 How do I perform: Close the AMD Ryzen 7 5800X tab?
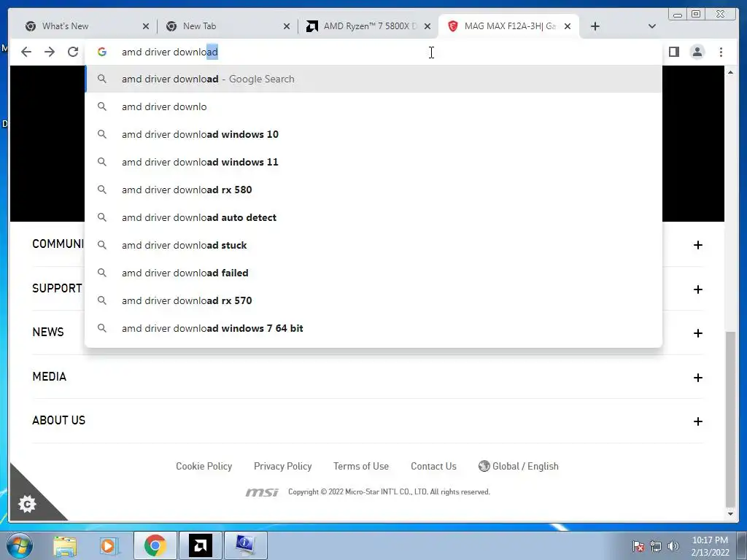click(427, 26)
